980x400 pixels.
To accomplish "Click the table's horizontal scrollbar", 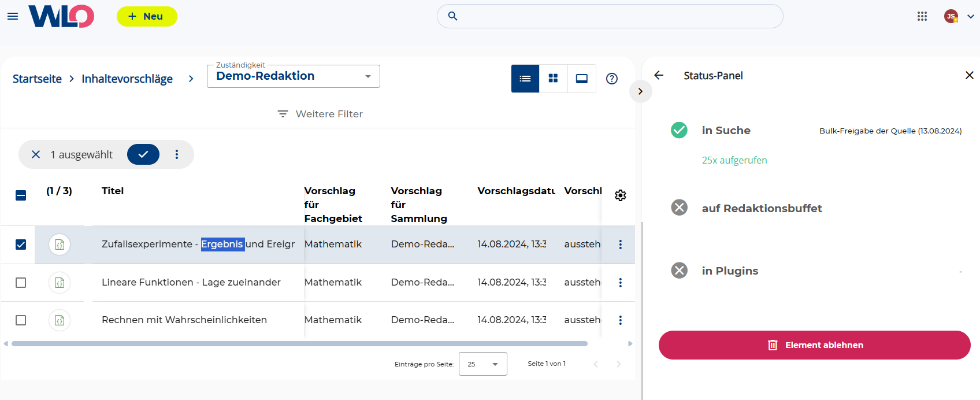I will (x=299, y=344).
